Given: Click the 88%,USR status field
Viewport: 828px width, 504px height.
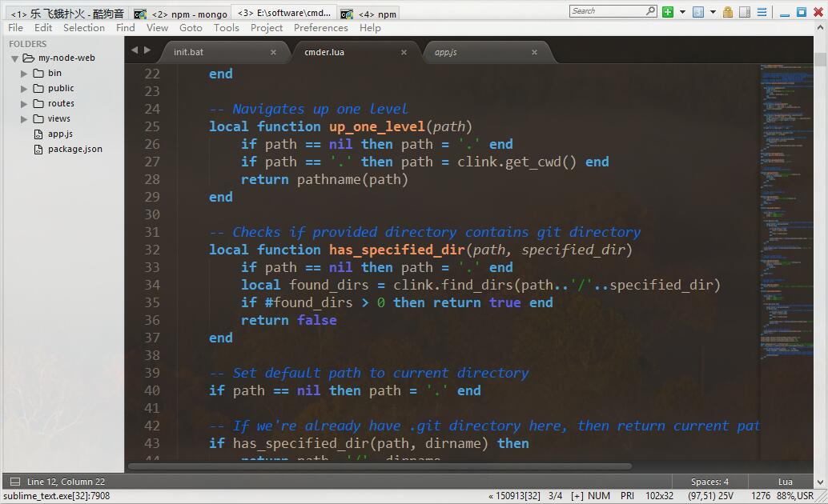Looking at the screenshot, I should [x=794, y=495].
